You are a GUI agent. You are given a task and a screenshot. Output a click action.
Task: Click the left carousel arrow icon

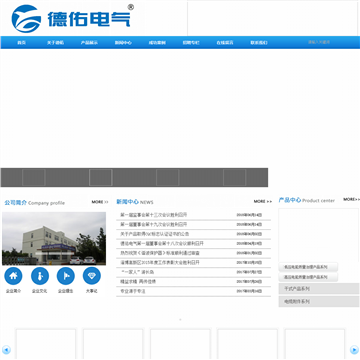coord(6,350)
